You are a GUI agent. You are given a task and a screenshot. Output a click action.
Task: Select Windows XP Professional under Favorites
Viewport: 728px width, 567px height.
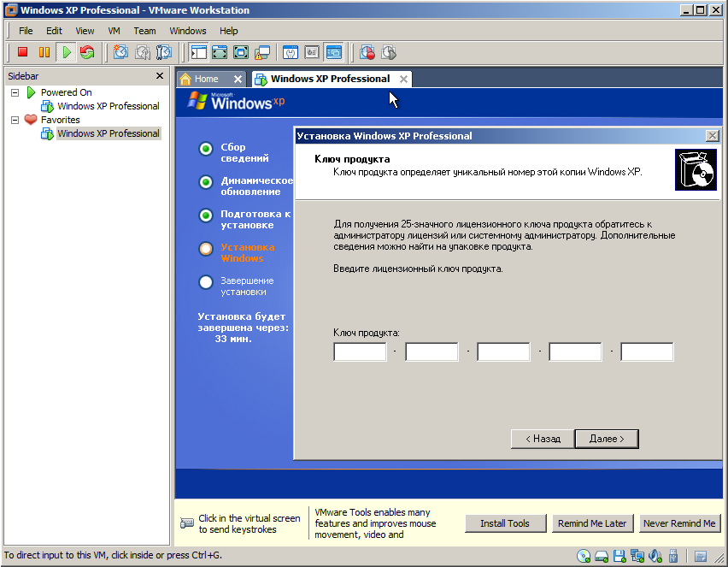point(108,134)
